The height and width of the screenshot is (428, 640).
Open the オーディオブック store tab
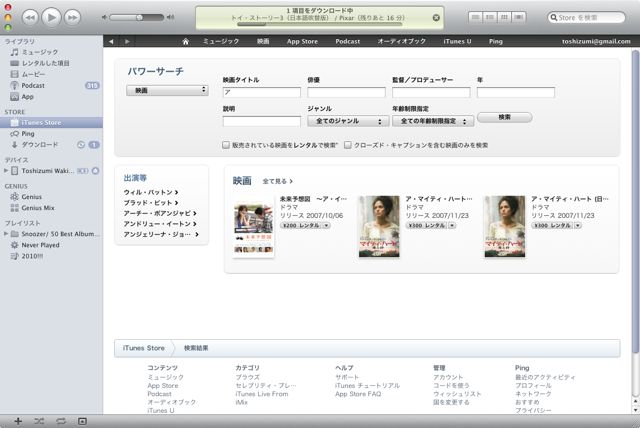coord(402,41)
